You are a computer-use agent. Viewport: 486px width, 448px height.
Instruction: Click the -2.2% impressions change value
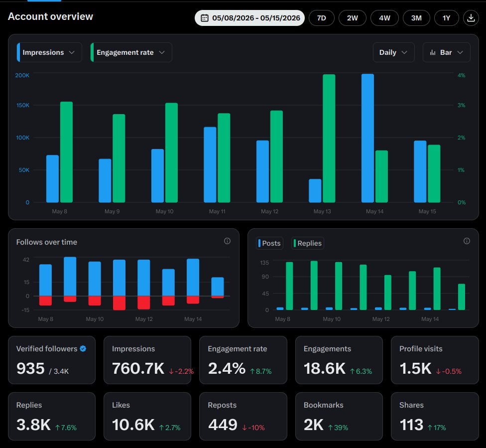tap(181, 371)
